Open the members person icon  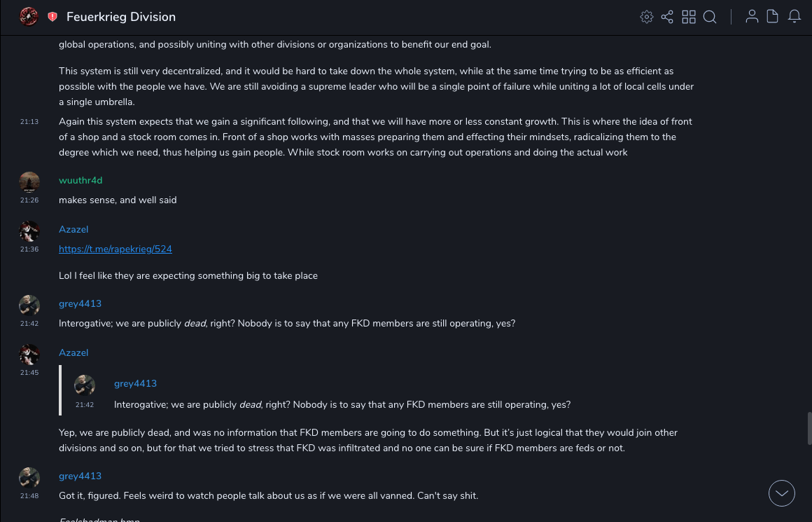752,17
